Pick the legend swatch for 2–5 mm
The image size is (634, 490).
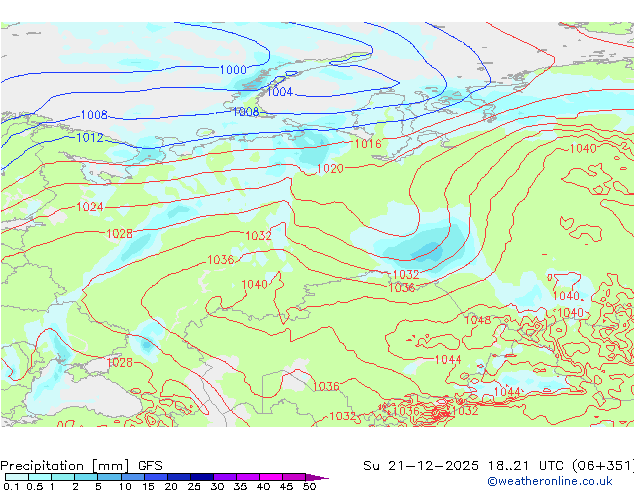[86, 477]
